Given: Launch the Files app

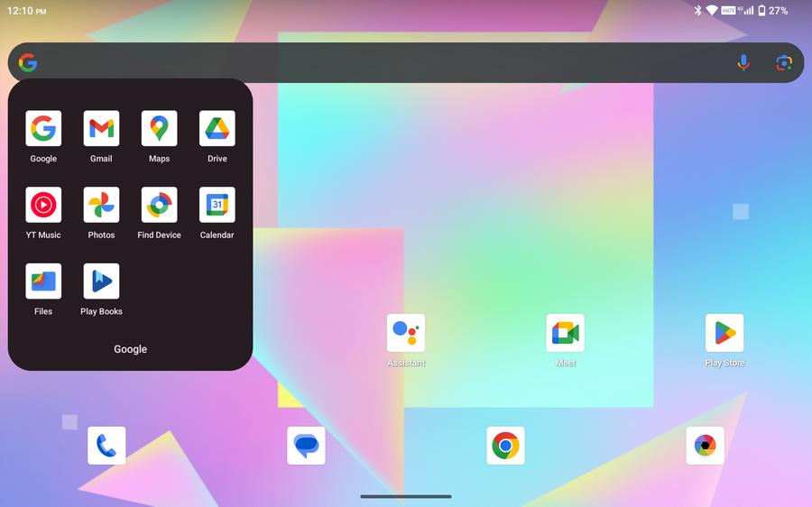Looking at the screenshot, I should (43, 281).
